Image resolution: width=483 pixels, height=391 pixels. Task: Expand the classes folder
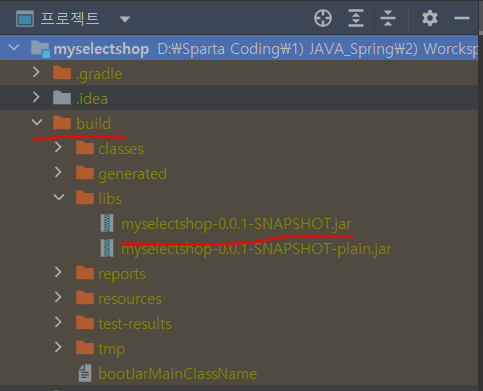click(58, 147)
